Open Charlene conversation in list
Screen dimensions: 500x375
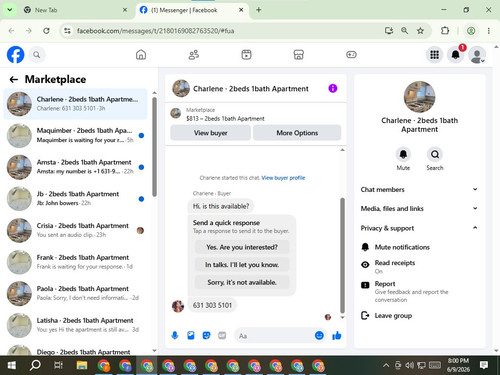pos(75,104)
